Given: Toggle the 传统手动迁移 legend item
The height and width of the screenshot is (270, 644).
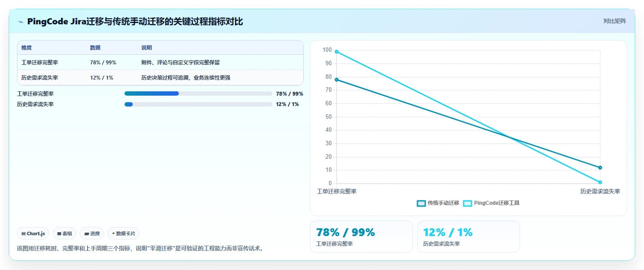Looking at the screenshot, I should click(x=438, y=203).
